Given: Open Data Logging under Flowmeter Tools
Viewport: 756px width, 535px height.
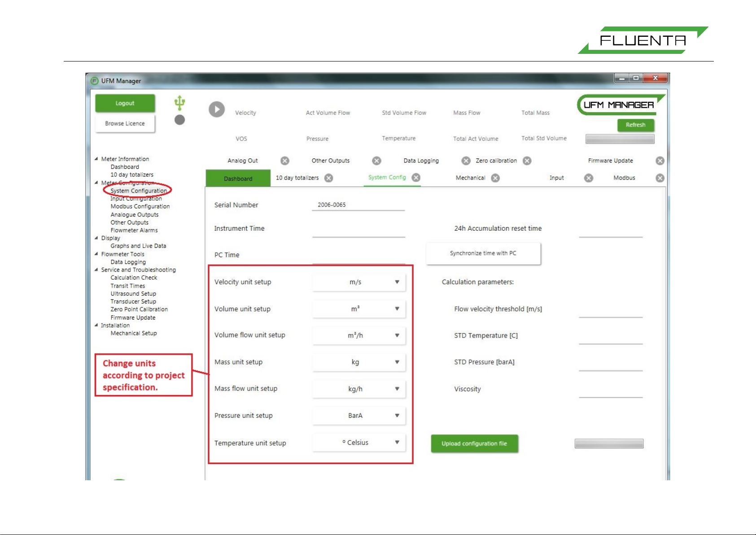Looking at the screenshot, I should pos(128,262).
